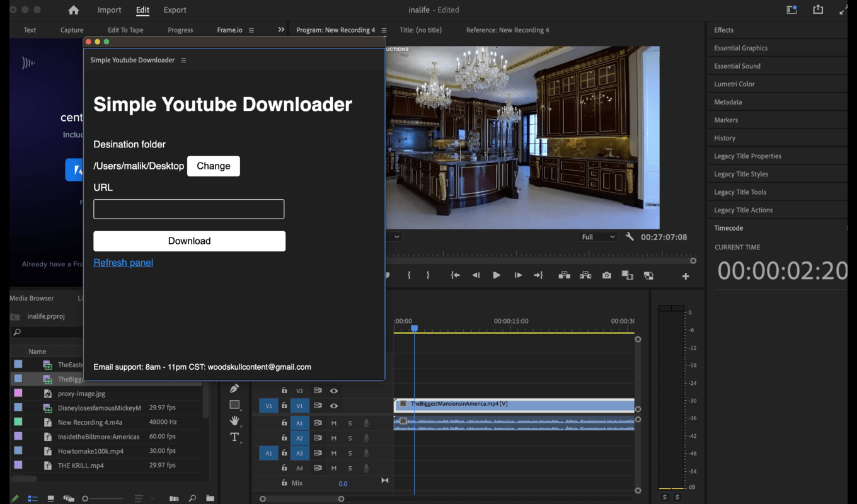The width and height of the screenshot is (857, 504).
Task: Step forward one frame
Action: 518,275
